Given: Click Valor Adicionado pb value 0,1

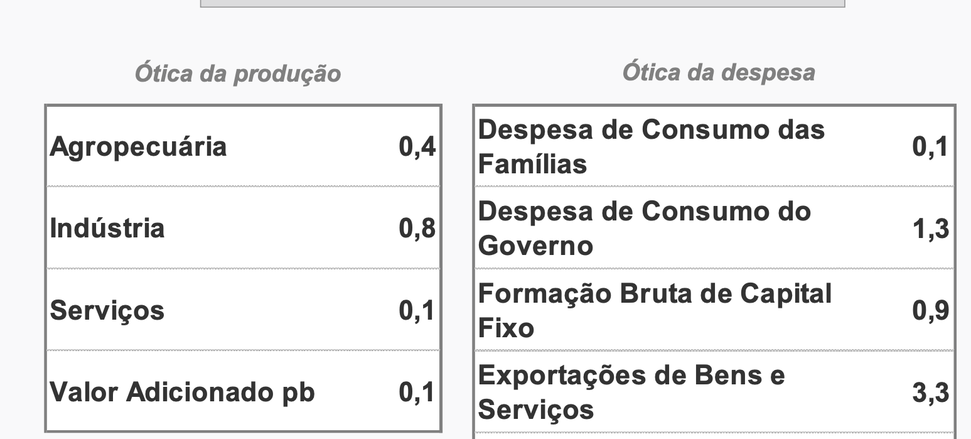Looking at the screenshot, I should pyautogui.click(x=417, y=392).
